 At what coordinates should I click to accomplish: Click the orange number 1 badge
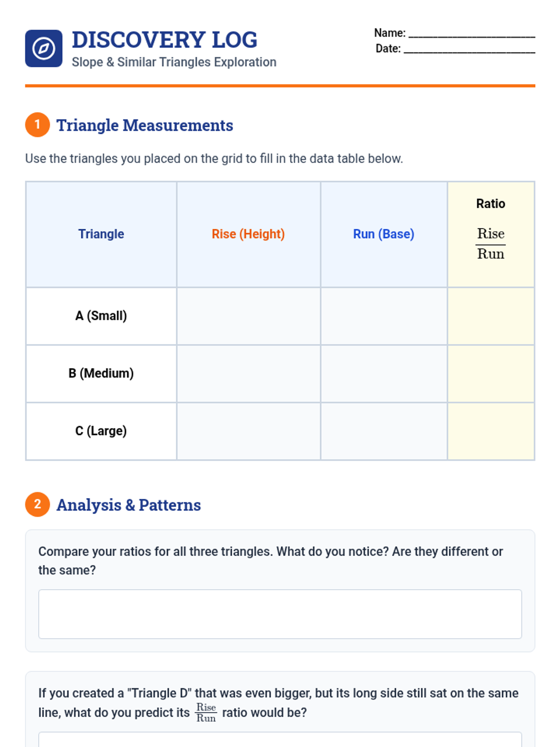point(37,125)
